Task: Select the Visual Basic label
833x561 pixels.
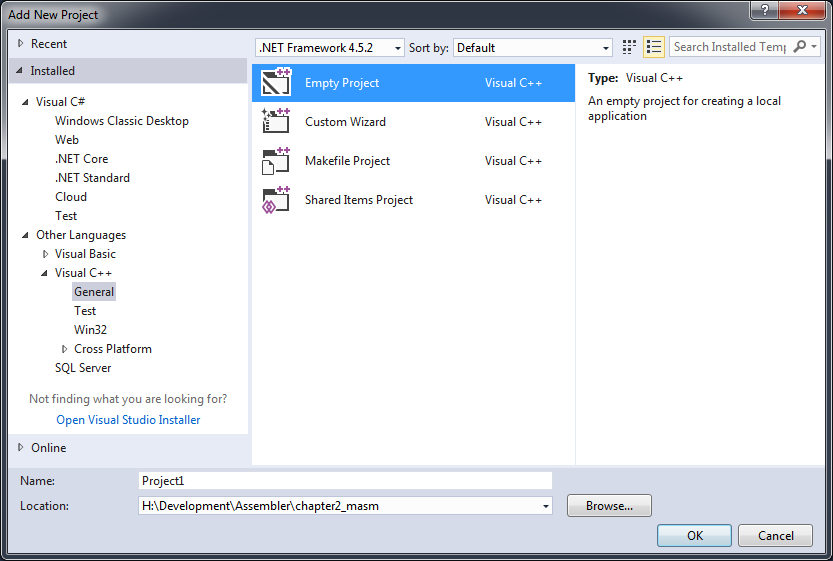Action: point(85,254)
